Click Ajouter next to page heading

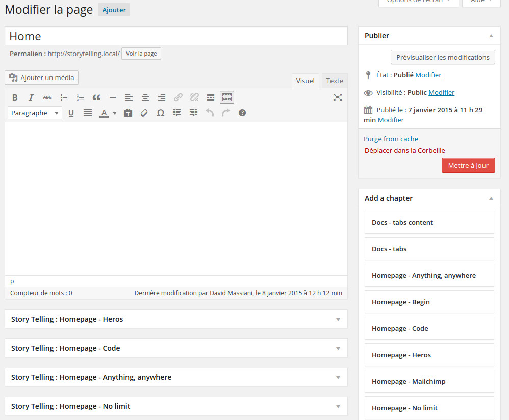(x=114, y=10)
